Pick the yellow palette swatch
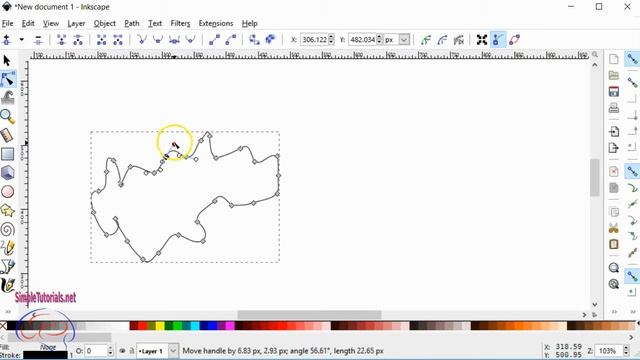The height and width of the screenshot is (360, 640). pyautogui.click(x=160, y=326)
